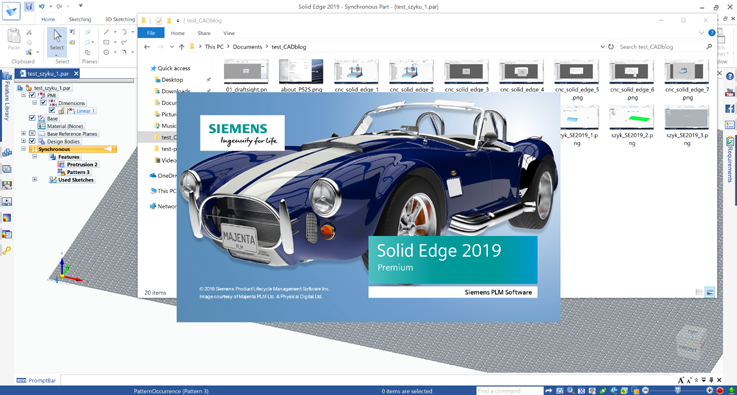
Task: Select Pattern 3 in the feature tree
Action: pyautogui.click(x=78, y=172)
